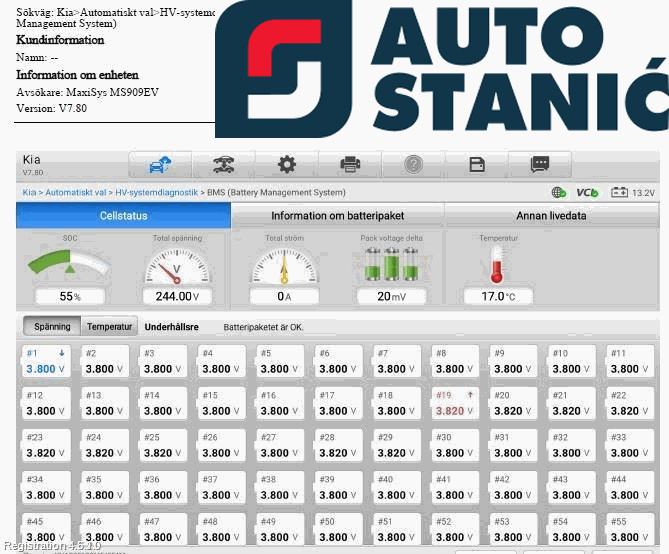669x554 pixels.
Task: Click the 20 mV pack delta value
Action: pyautogui.click(x=391, y=296)
